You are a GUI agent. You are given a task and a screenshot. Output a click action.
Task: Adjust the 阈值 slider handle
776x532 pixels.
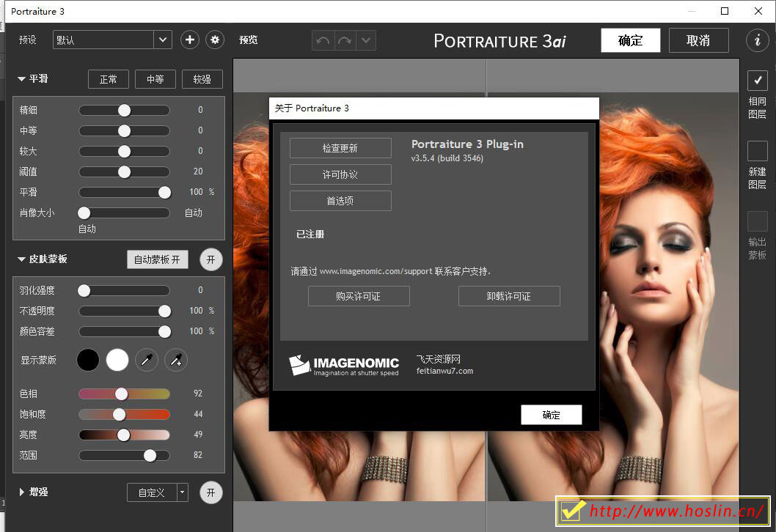pyautogui.click(x=124, y=171)
